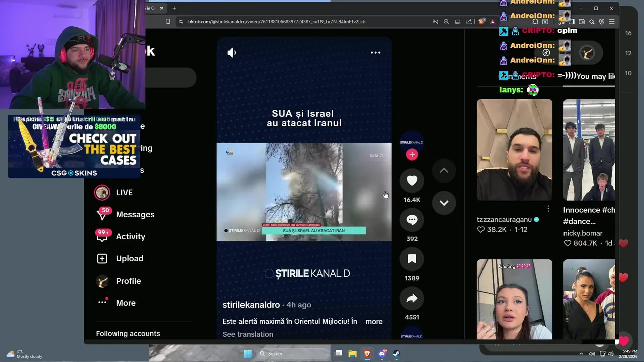This screenshot has height=362, width=644.
Task: Open Upload in TikTok sidebar
Action: 129,258
